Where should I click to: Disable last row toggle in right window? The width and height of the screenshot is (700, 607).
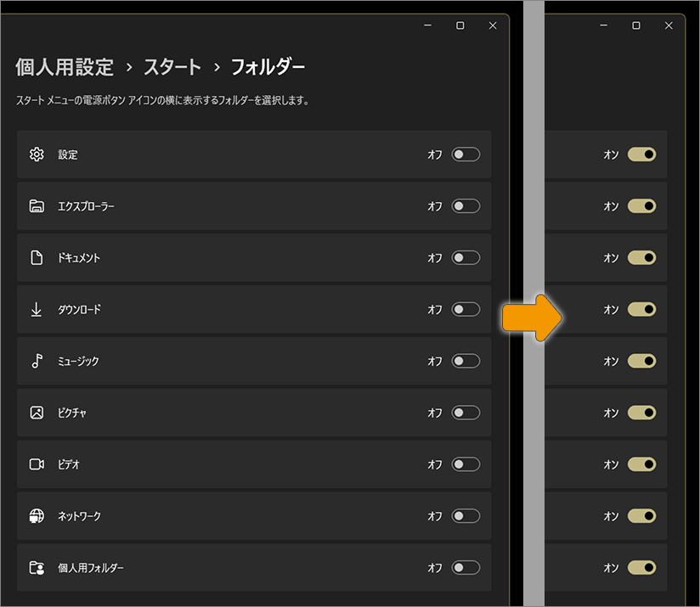pyautogui.click(x=641, y=568)
